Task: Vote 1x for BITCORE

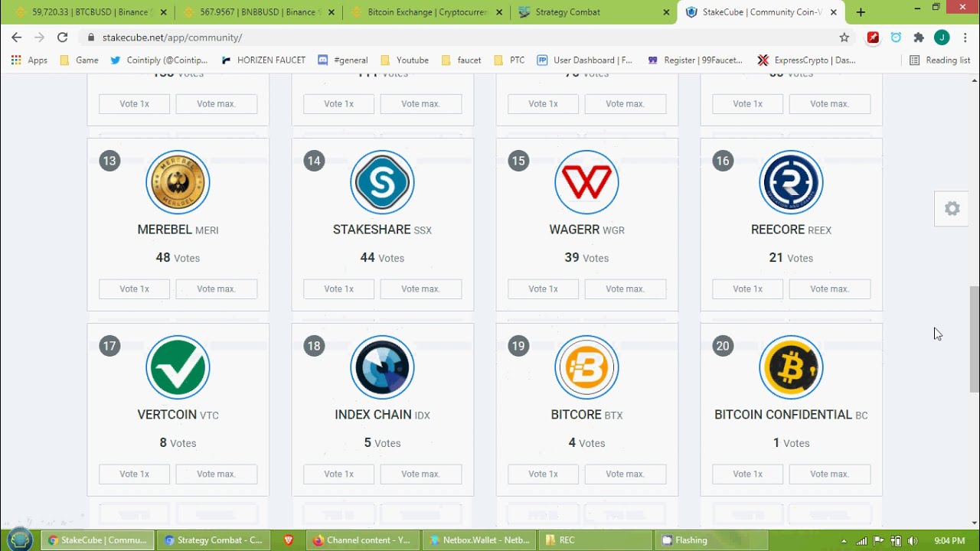Action: coord(543,474)
